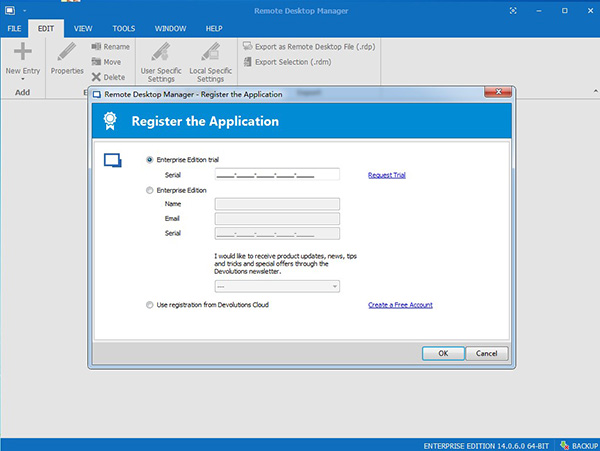
Task: Click the application icon in title bar
Action: (10, 10)
